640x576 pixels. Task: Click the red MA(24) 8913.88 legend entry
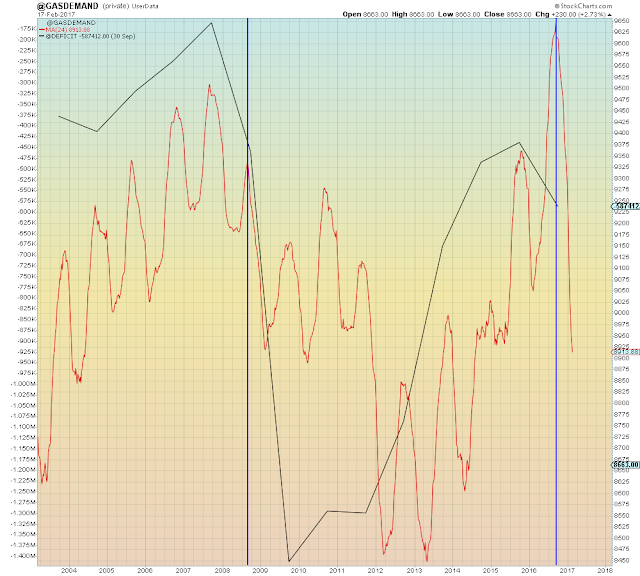[68, 30]
